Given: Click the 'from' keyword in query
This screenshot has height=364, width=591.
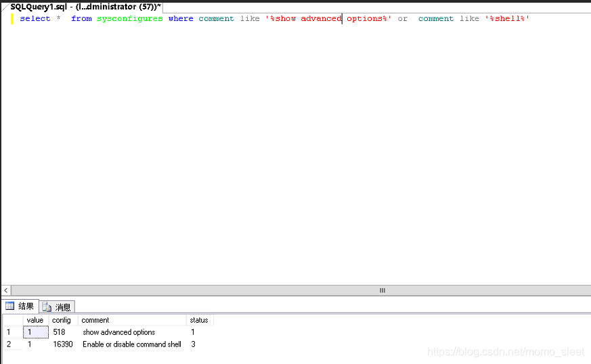Looking at the screenshot, I should coord(81,18).
